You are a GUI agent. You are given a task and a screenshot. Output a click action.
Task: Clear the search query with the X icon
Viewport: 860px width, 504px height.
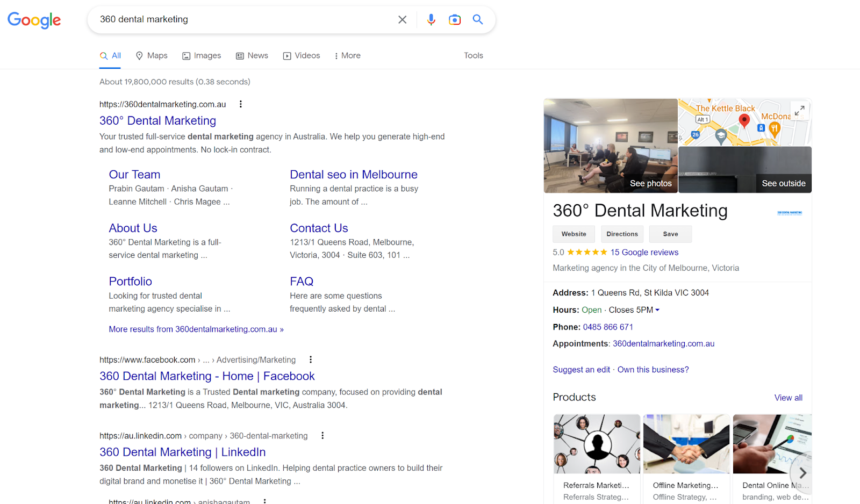point(402,20)
